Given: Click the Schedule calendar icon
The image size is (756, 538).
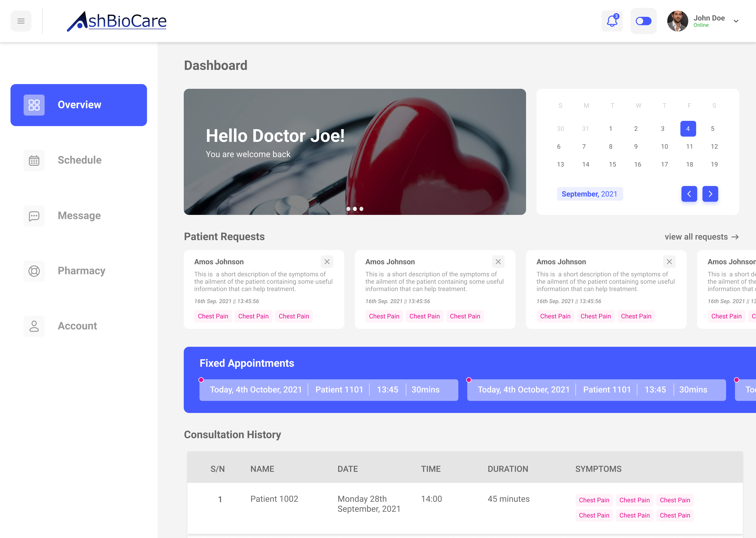Looking at the screenshot, I should tap(34, 160).
